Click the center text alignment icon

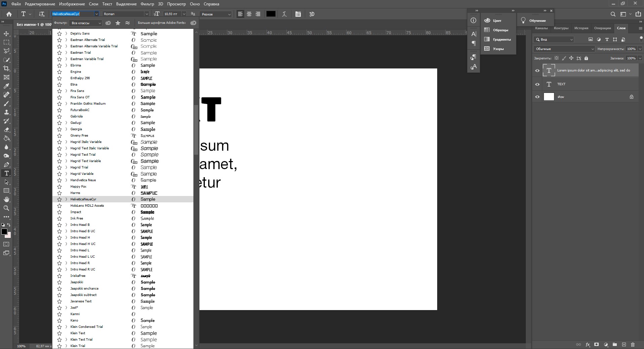pos(249,14)
